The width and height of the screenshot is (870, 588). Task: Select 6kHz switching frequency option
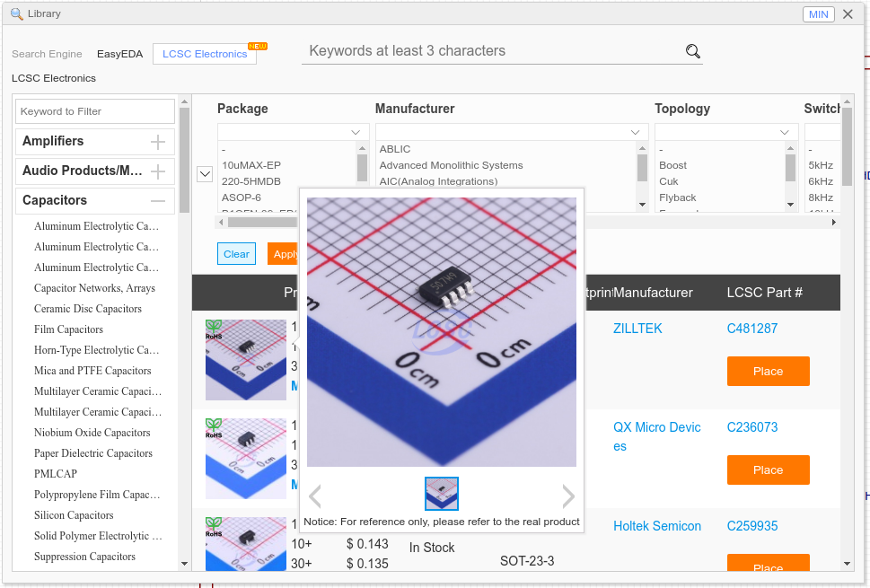[x=821, y=181]
